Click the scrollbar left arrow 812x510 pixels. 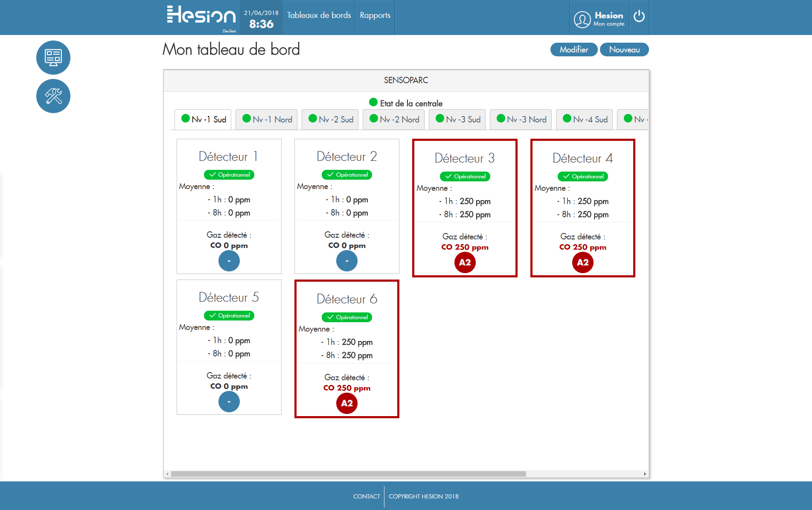point(167,474)
